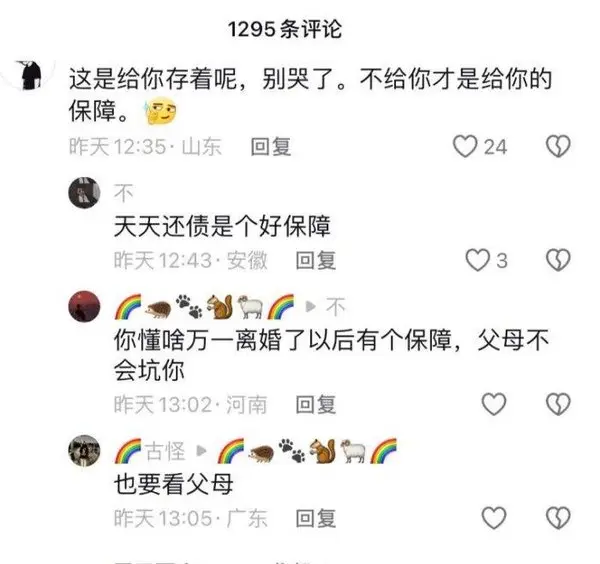Like the 安徽 reply with 3 likes
This screenshot has height=564, width=600.
[477, 260]
